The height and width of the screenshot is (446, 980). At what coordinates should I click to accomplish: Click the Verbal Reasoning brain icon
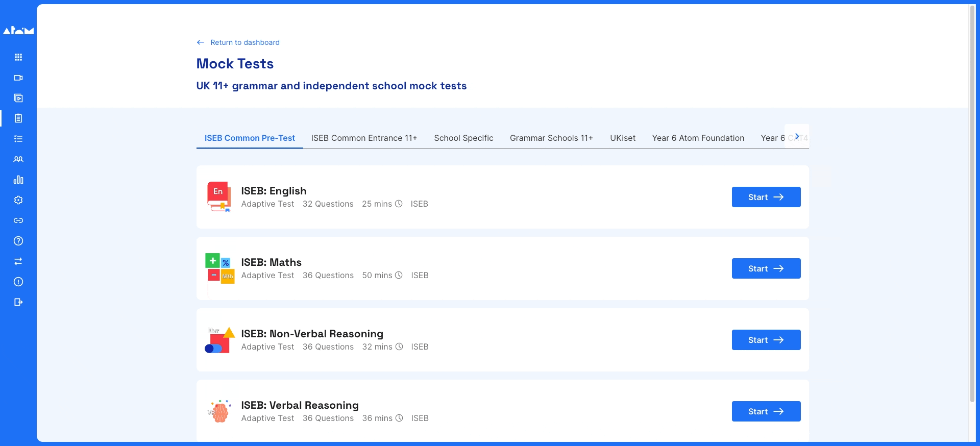[x=219, y=411]
